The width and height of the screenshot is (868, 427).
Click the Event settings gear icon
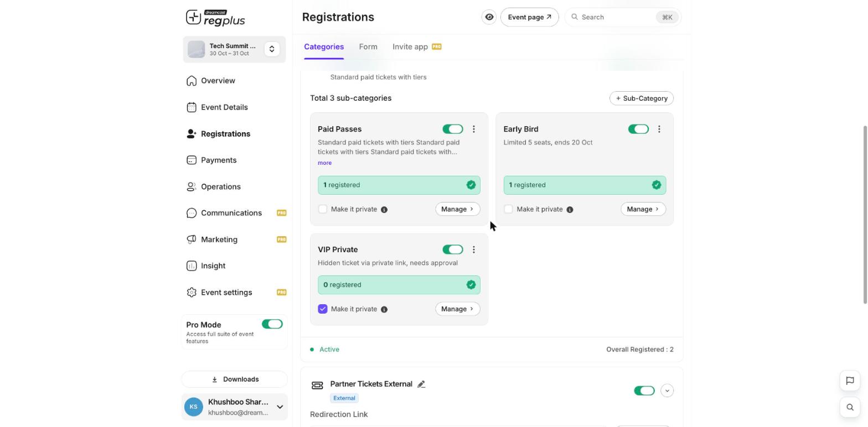pyautogui.click(x=192, y=293)
